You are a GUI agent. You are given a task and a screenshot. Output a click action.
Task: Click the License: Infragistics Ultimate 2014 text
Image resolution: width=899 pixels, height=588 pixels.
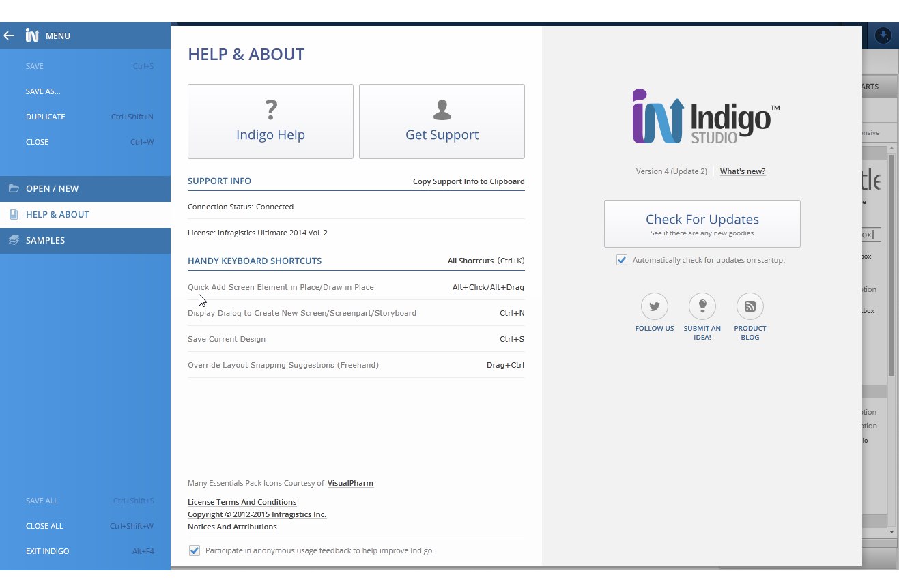pyautogui.click(x=257, y=233)
